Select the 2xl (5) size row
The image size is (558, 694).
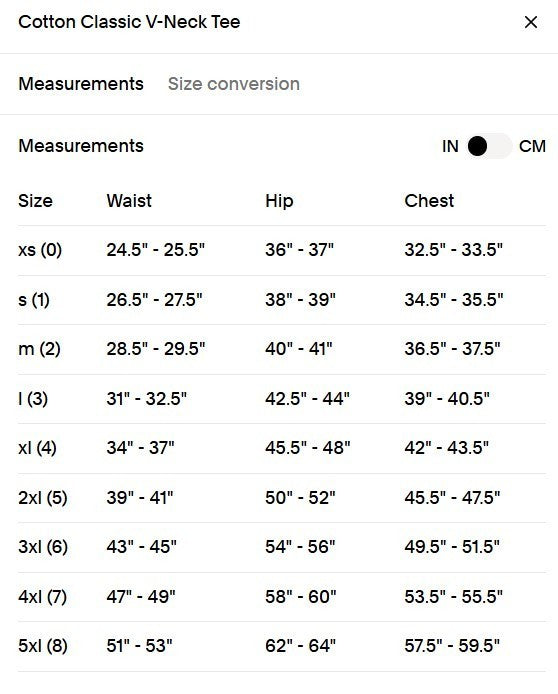282,498
